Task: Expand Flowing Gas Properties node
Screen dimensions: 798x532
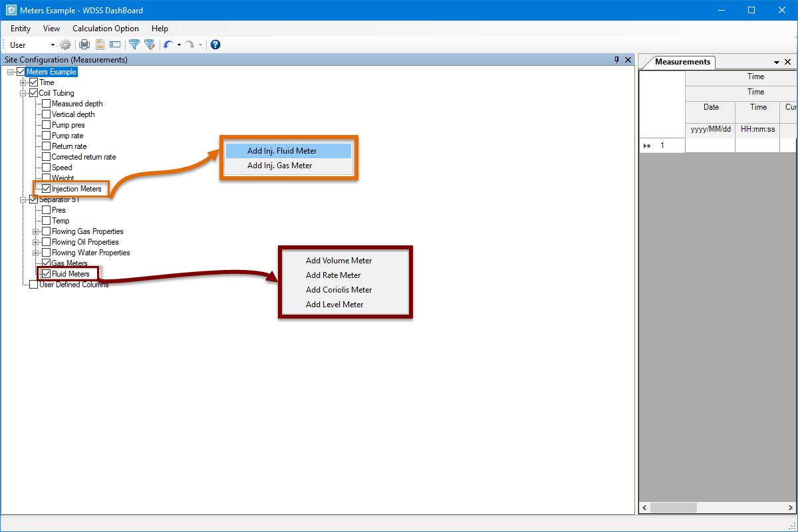Action: (x=36, y=231)
